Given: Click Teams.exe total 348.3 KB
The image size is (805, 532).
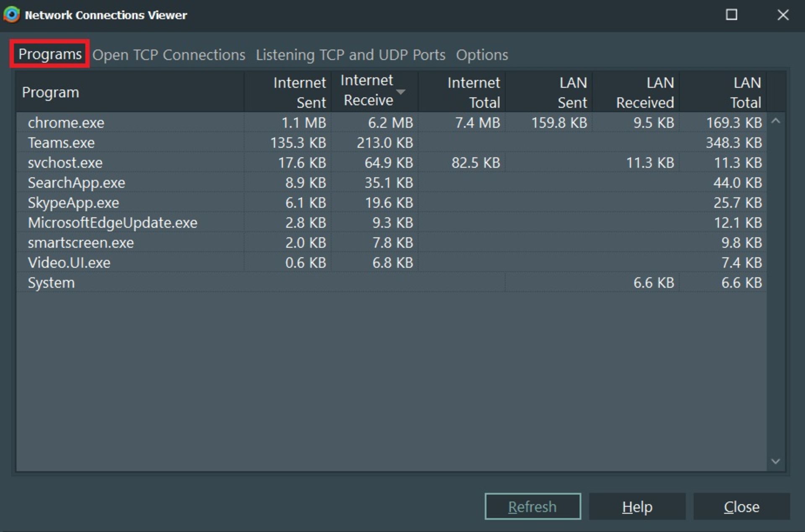Looking at the screenshot, I should point(734,143).
